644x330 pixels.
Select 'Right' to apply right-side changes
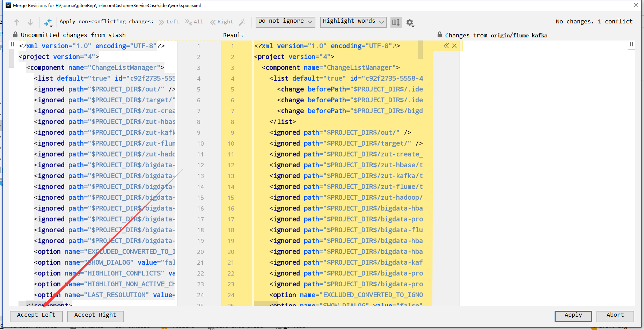[x=221, y=22]
